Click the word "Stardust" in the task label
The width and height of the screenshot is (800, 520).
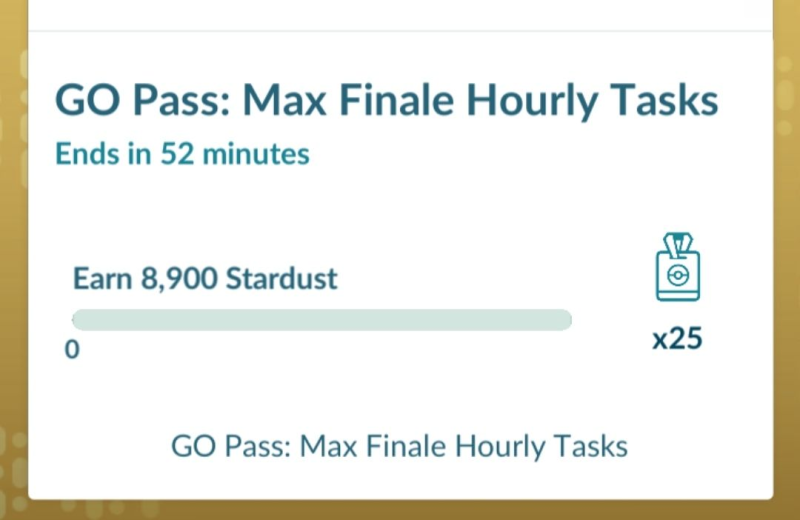pyautogui.click(x=282, y=278)
